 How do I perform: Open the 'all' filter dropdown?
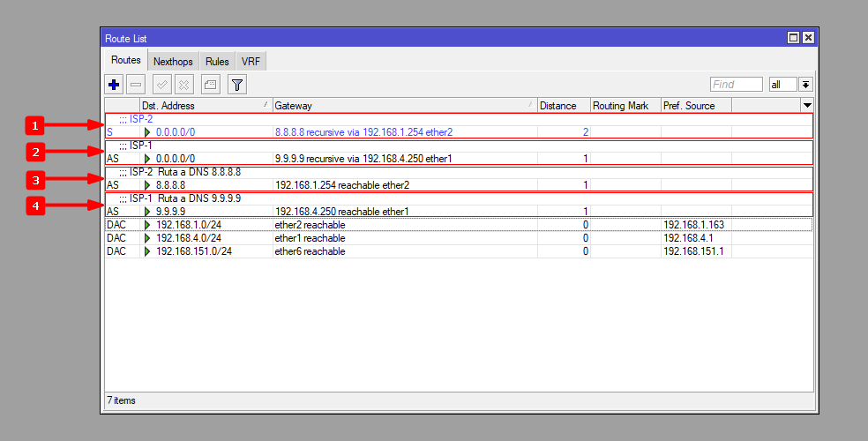(805, 85)
